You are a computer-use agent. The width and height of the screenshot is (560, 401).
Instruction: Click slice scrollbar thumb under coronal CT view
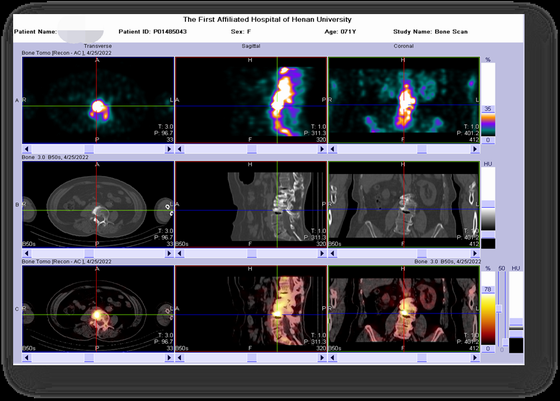click(422, 253)
